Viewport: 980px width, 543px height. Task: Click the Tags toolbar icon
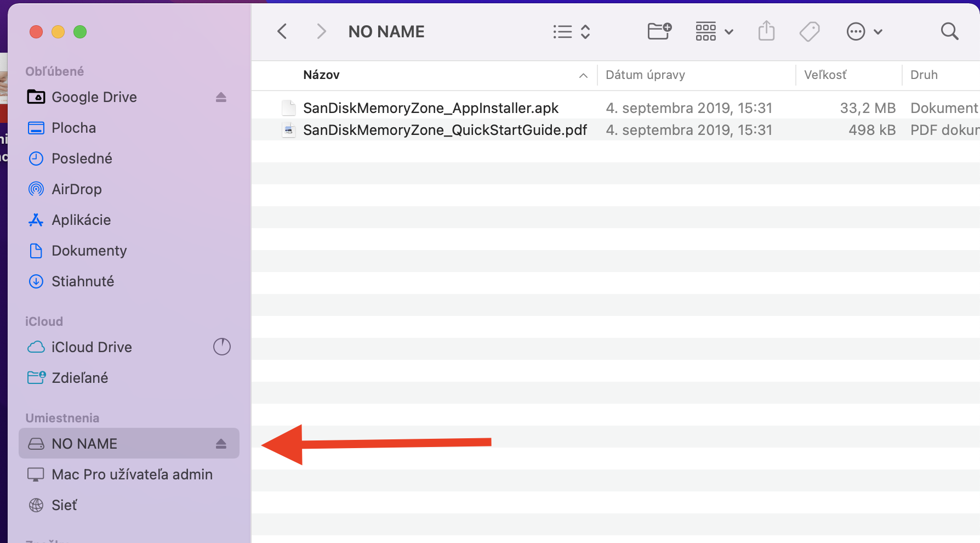point(809,32)
